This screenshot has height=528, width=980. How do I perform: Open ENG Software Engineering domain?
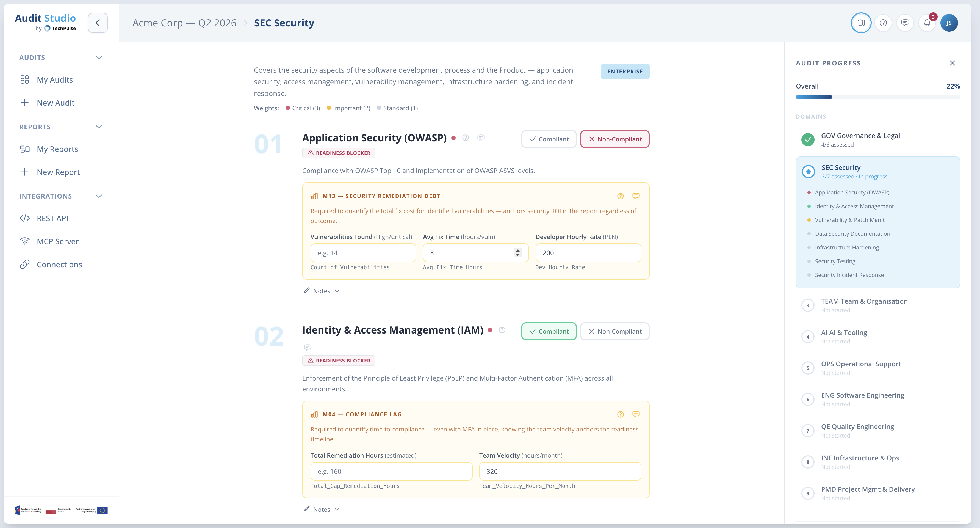point(878,399)
